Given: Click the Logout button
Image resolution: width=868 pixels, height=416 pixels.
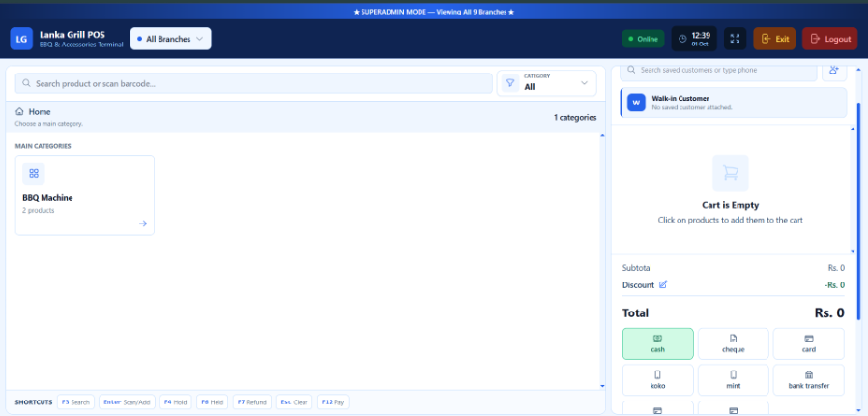Looking at the screenshot, I should click(829, 39).
